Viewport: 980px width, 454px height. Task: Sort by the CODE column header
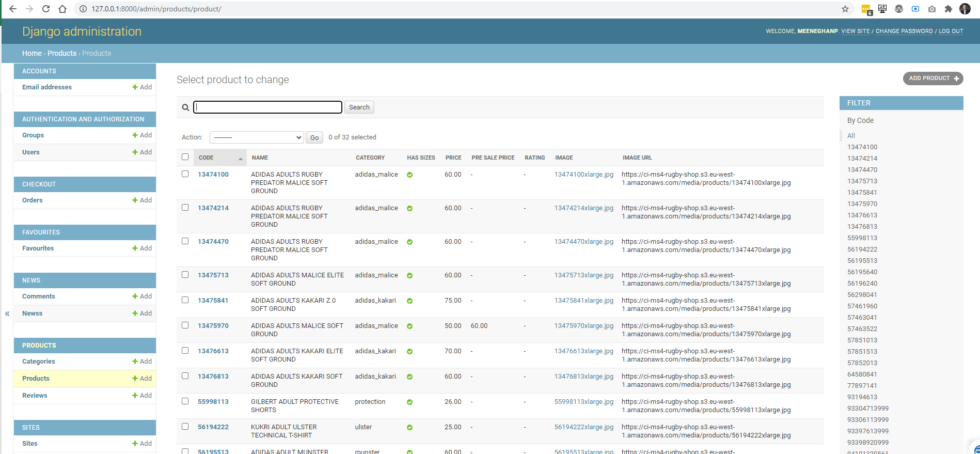(206, 158)
